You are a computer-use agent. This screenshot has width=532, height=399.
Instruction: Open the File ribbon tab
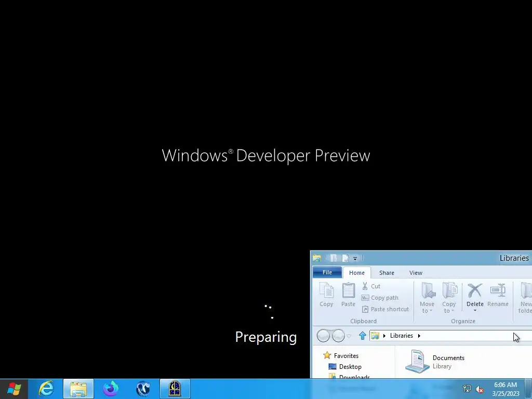pos(327,272)
